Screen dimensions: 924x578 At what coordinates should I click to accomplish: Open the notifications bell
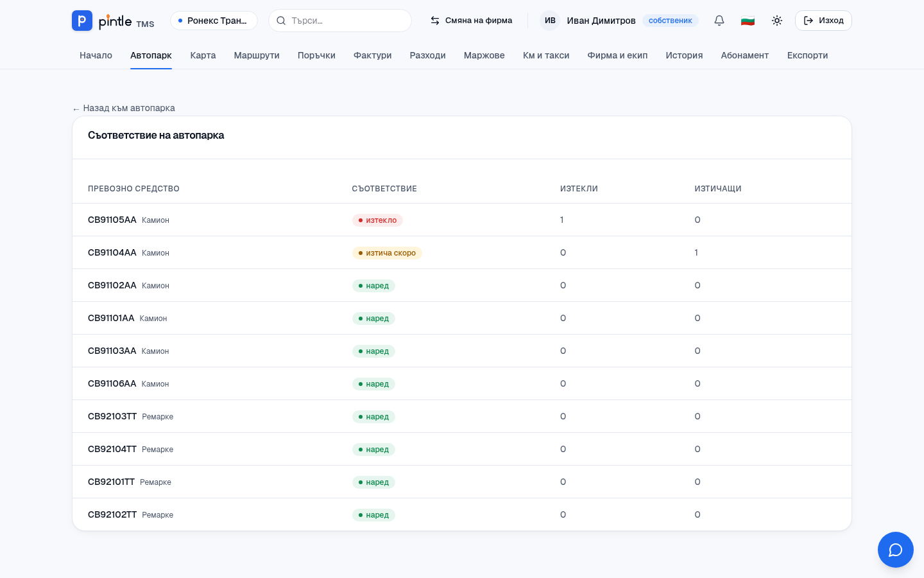pos(719,21)
